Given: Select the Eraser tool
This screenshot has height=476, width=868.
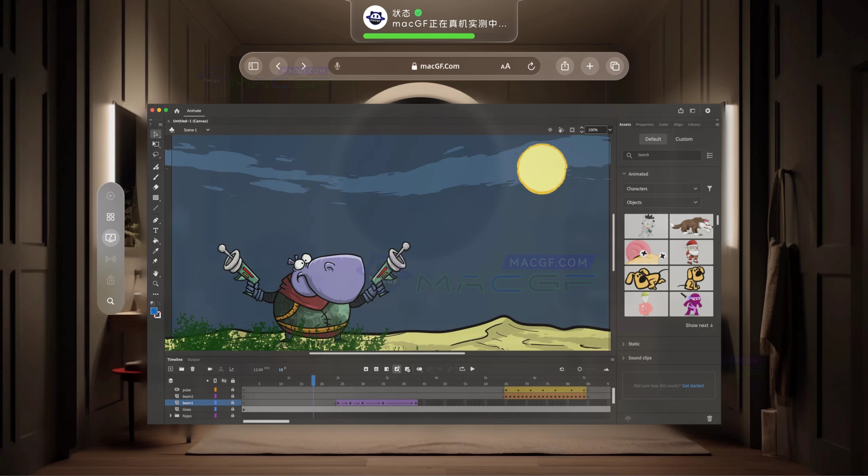Looking at the screenshot, I should [x=156, y=187].
